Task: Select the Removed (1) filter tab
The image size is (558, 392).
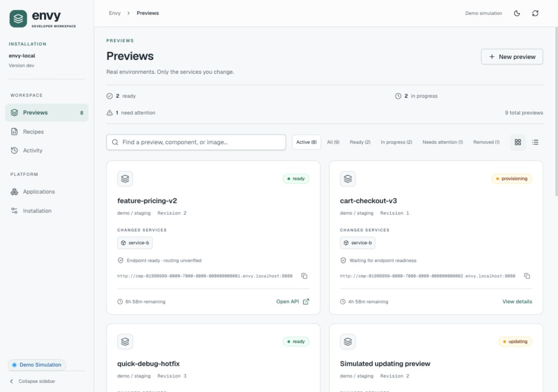Action: click(x=487, y=142)
